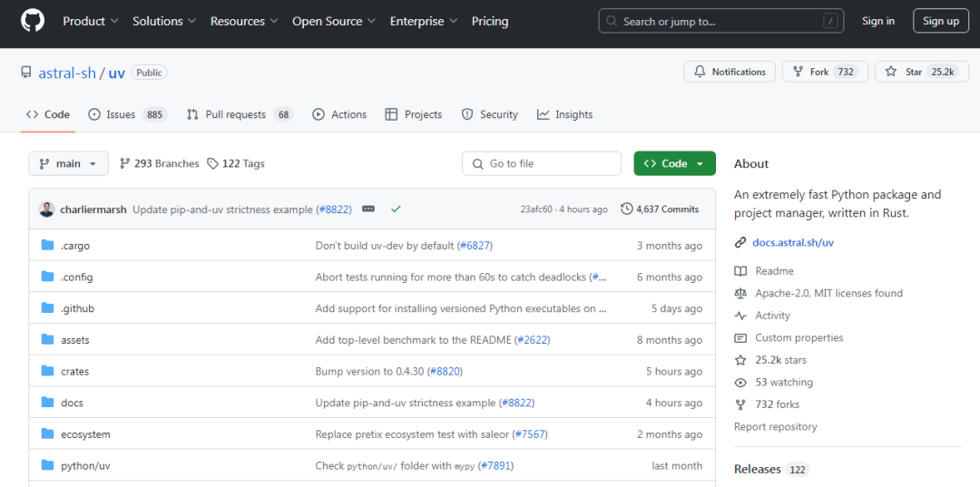The width and height of the screenshot is (980, 487).
Task: Open the .config folder
Action: 77,278
